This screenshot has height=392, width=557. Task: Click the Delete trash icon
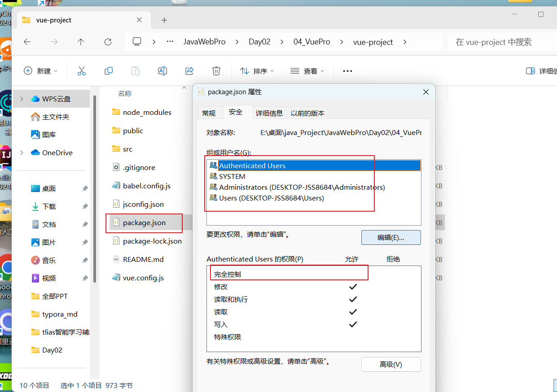coord(216,70)
